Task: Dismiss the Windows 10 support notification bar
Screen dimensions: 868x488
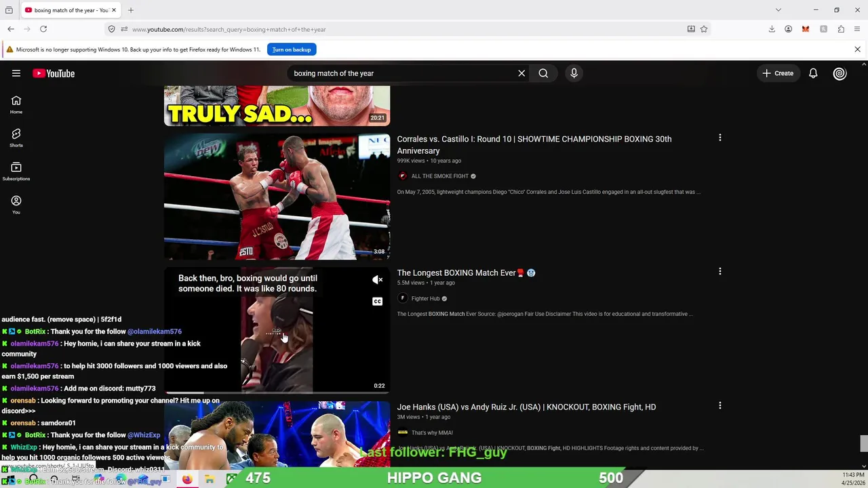Action: pos(858,49)
